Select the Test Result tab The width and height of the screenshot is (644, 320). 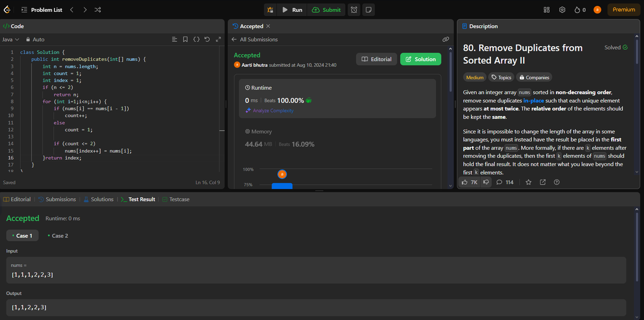tap(138, 199)
